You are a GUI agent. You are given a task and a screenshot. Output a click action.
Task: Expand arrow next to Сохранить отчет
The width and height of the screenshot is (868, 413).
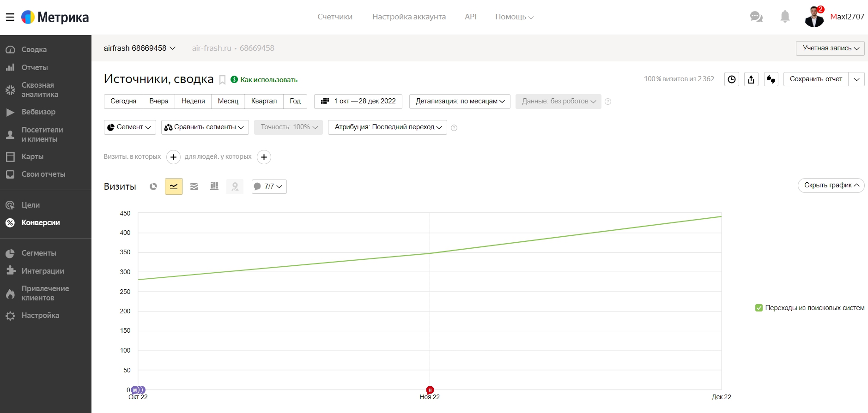coord(856,79)
